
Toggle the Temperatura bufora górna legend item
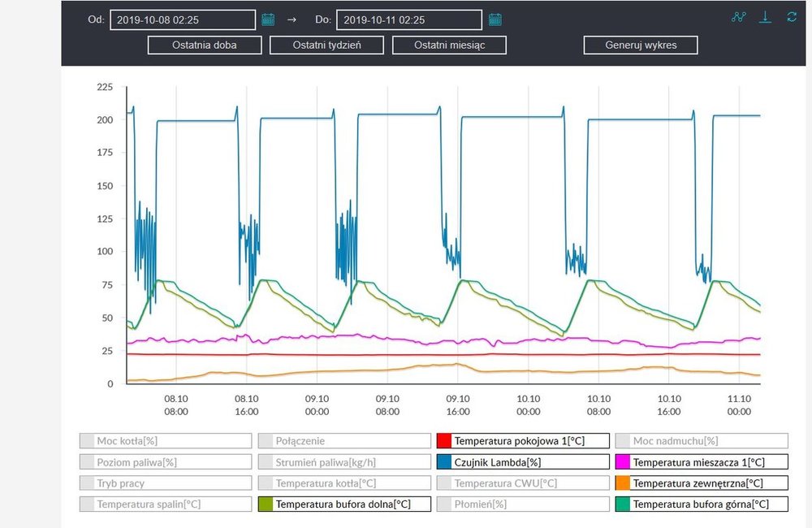(702, 504)
